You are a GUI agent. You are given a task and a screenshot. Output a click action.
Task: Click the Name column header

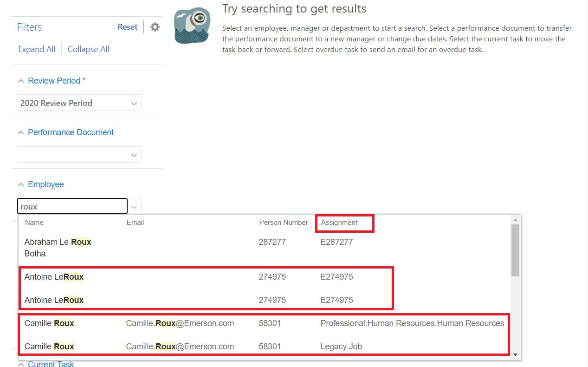click(34, 223)
